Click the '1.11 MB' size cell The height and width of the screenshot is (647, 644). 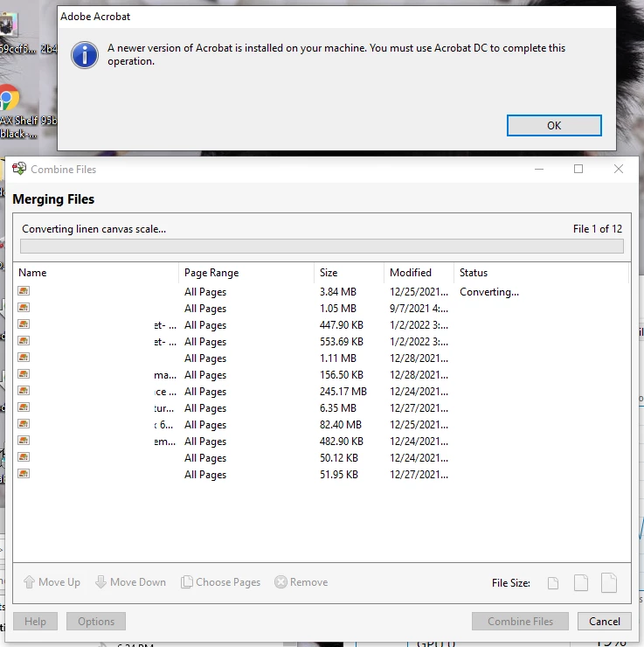tap(338, 358)
